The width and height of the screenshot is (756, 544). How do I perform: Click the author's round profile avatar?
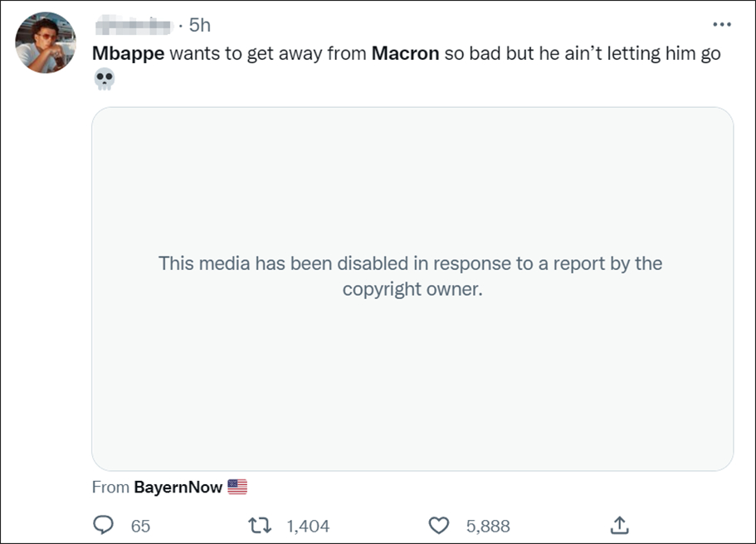(46, 42)
